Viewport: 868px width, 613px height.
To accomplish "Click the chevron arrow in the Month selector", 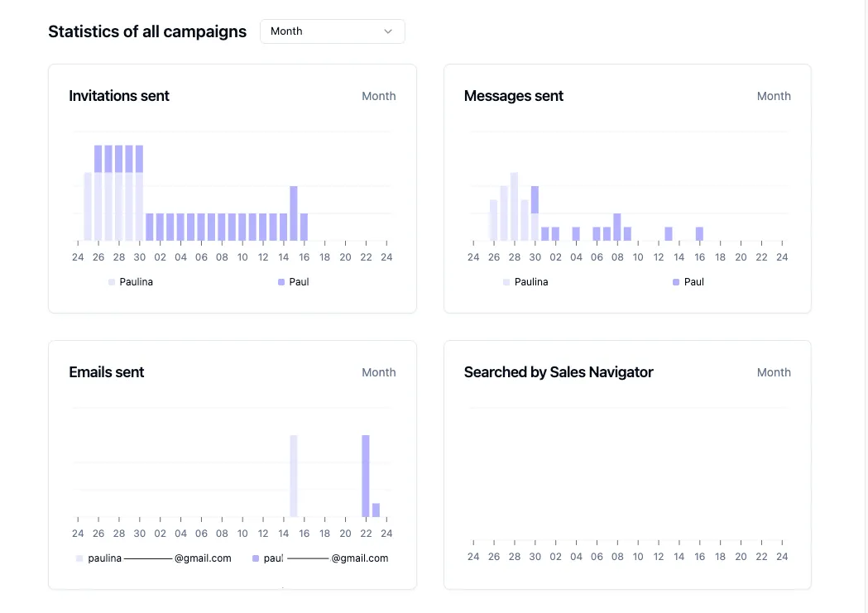I will [388, 31].
